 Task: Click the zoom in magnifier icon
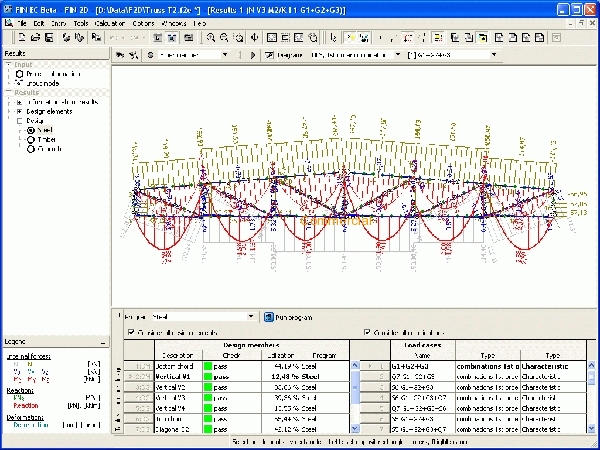pyautogui.click(x=210, y=37)
